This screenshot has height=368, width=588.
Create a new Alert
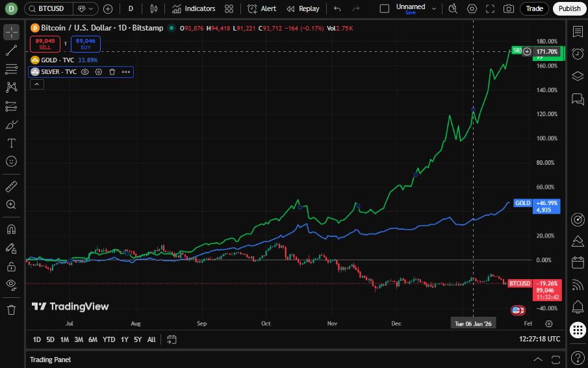pos(262,8)
